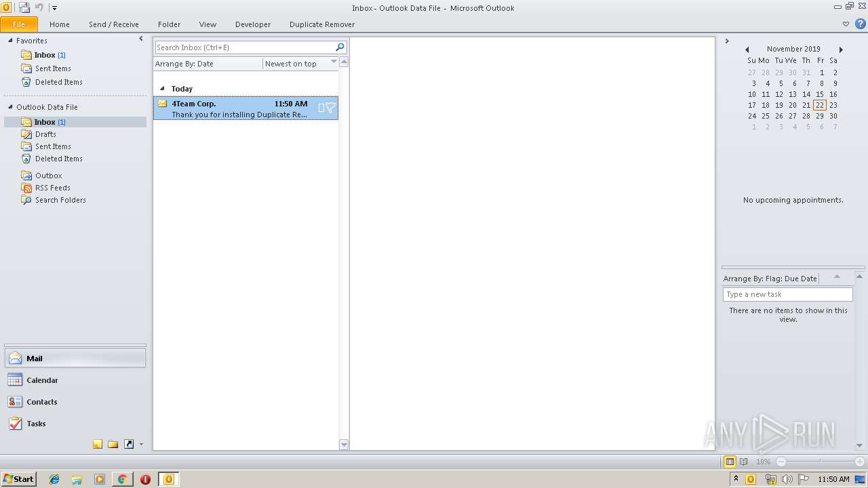Collapse the To-Do Bar with the arrow

[x=727, y=41]
